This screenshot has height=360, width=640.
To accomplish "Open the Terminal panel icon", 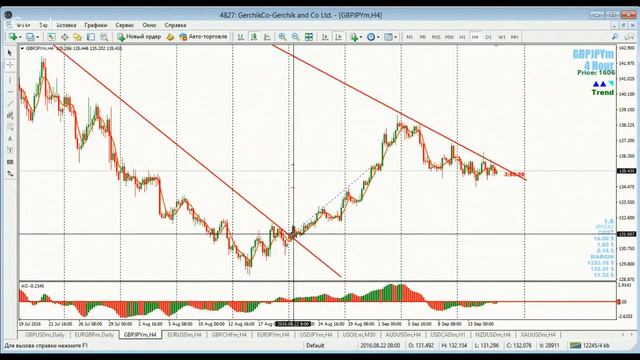I will [x=91, y=37].
